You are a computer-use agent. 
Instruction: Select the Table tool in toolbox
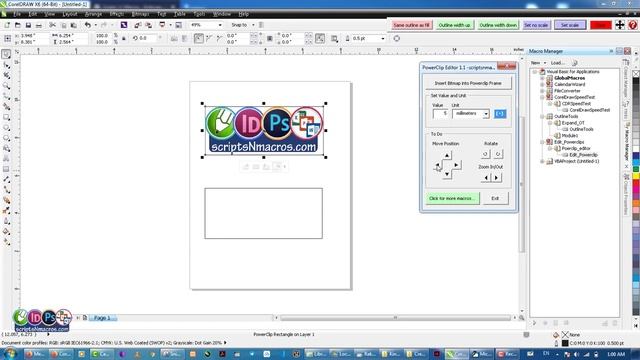(x=6, y=169)
